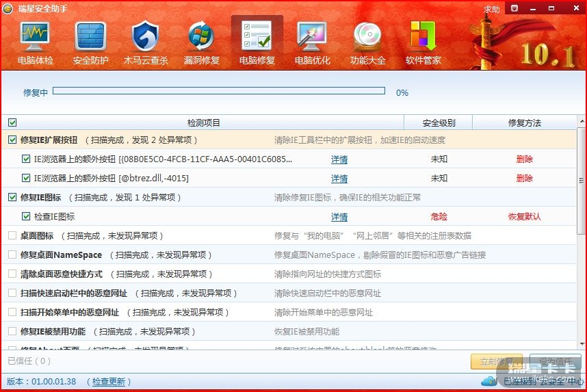The width and height of the screenshot is (587, 392).
Task: Select the 修复IE被禁用功能 row title
Action: click(53, 331)
